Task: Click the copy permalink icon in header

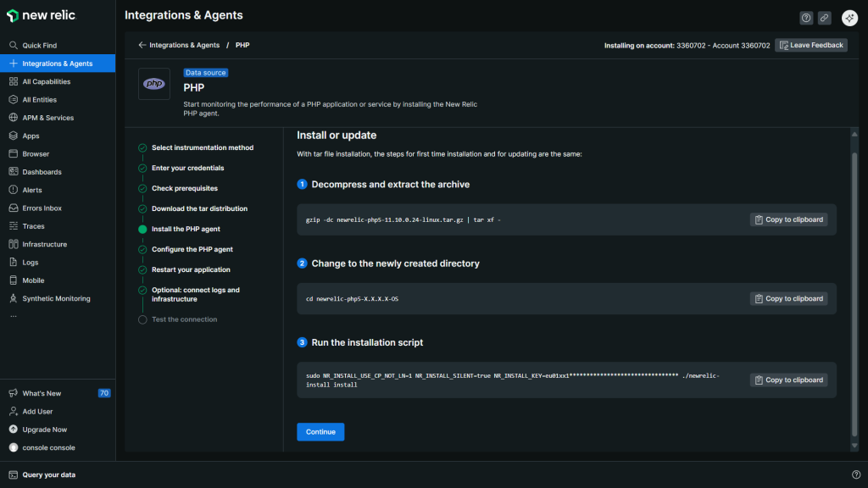Action: pos(824,18)
